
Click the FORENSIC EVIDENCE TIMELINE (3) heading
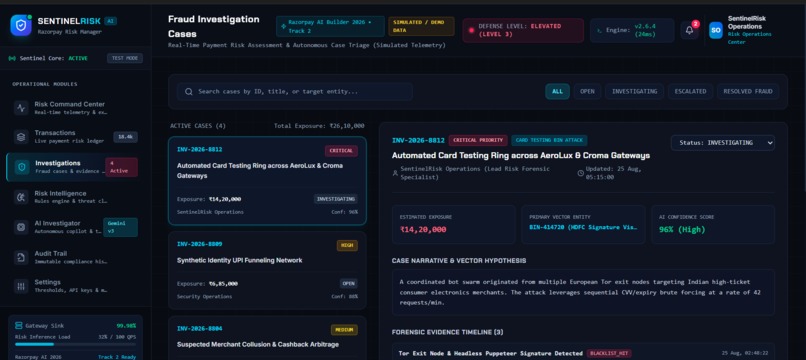(x=447, y=332)
